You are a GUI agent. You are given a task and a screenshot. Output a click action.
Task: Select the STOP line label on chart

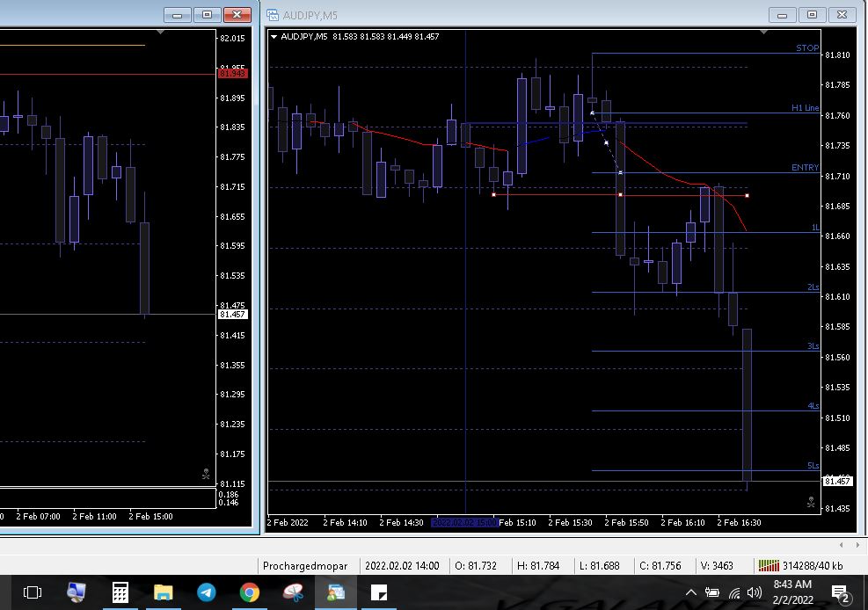point(806,48)
